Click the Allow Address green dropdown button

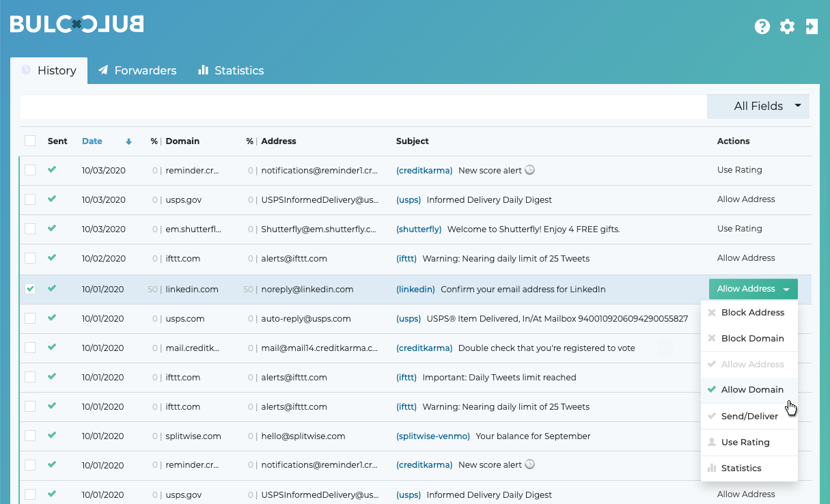(x=753, y=289)
